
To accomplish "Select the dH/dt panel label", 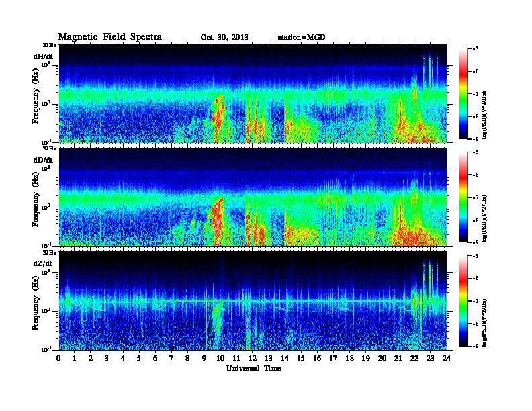I will [x=43, y=56].
